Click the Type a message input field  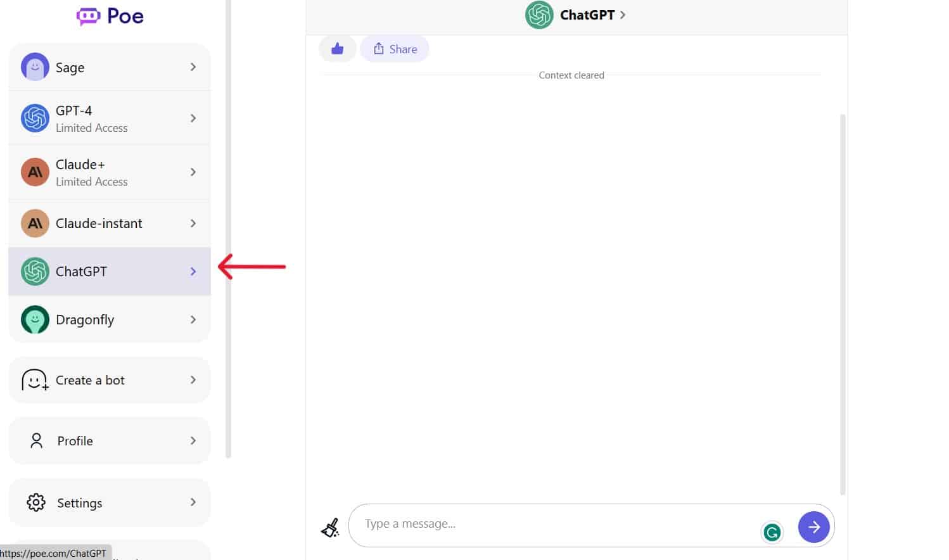click(x=557, y=524)
